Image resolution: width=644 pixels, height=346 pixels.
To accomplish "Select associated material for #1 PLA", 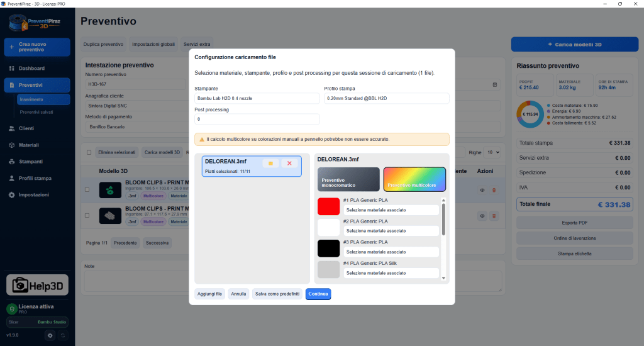I will pos(391,210).
